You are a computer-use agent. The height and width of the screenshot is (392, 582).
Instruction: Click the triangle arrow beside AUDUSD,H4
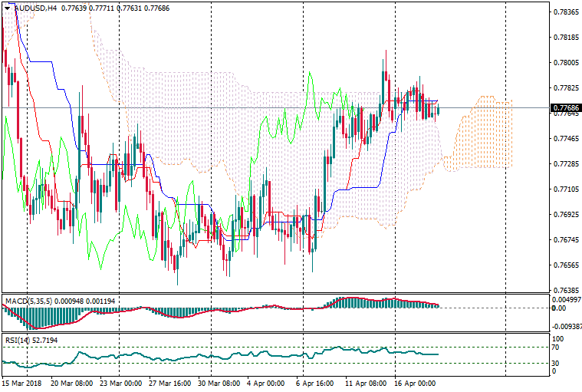click(x=8, y=8)
